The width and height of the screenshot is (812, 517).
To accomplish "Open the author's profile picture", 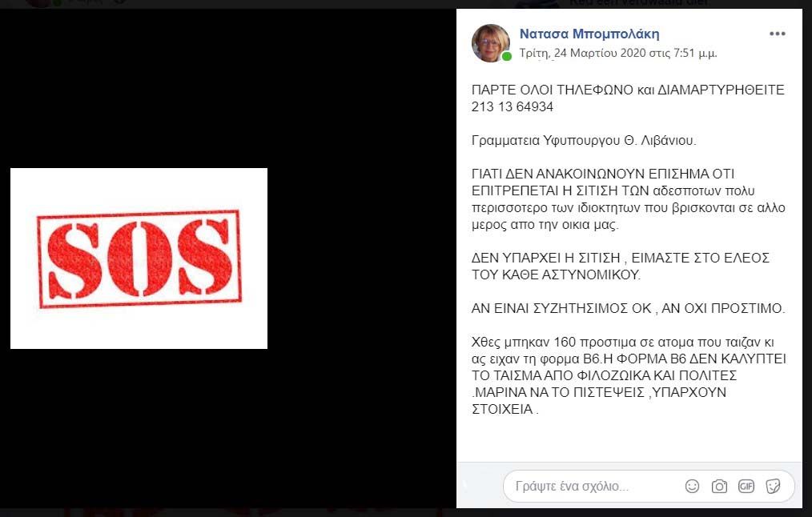I will 490,43.
